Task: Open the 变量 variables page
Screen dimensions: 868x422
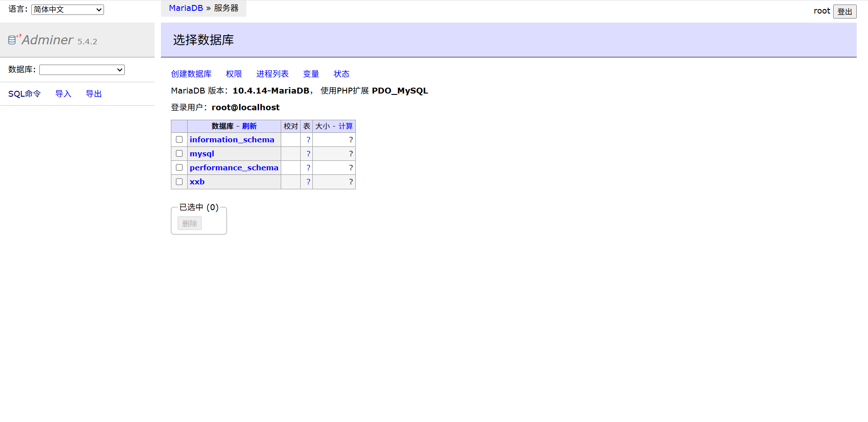Action: pos(311,74)
